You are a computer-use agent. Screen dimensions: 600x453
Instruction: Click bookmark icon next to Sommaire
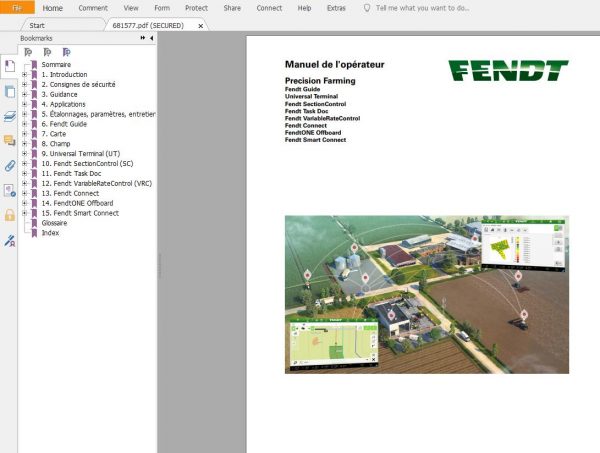[34, 64]
